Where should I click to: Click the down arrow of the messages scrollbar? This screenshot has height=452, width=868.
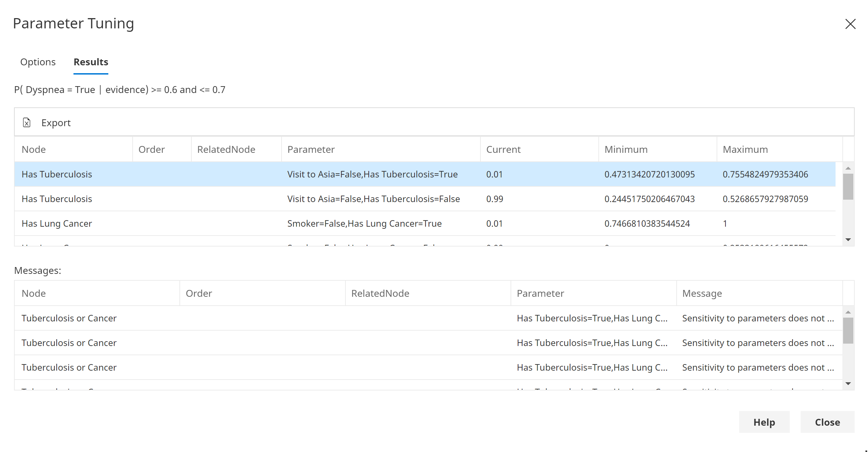coord(848,384)
